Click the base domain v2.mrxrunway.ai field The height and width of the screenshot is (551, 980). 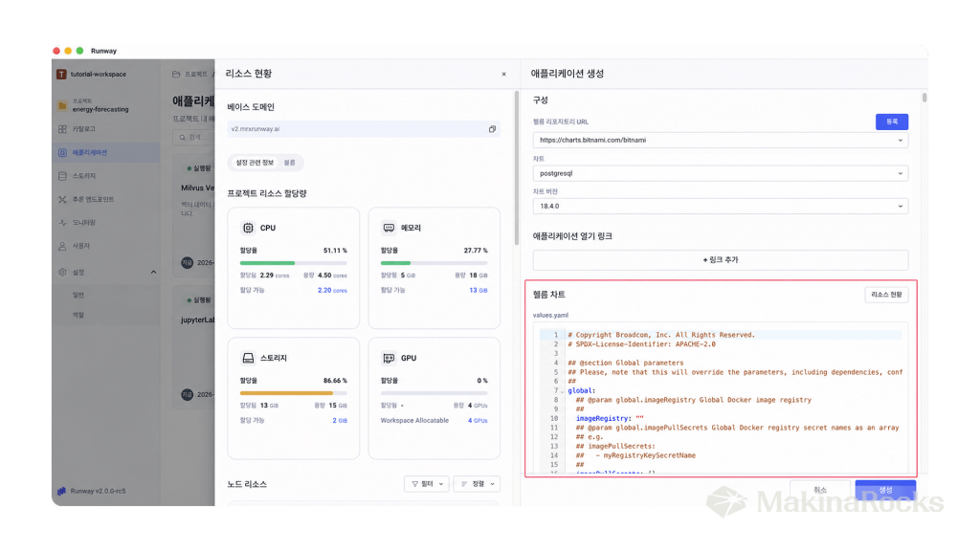click(363, 129)
